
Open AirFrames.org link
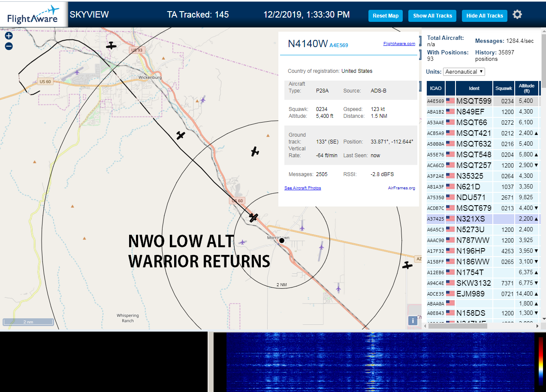click(401, 188)
